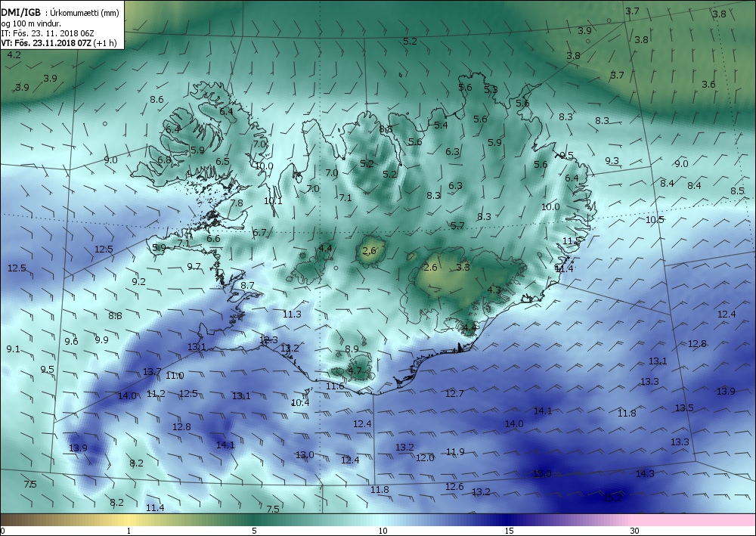Click the 11.9 value on the map
The image size is (756, 536).
(455, 452)
